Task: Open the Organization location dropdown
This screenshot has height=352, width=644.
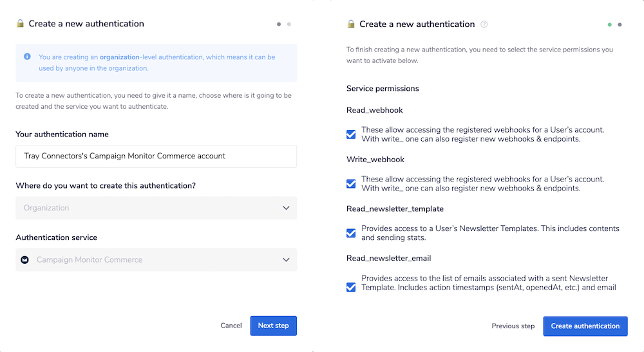Action: (x=156, y=208)
